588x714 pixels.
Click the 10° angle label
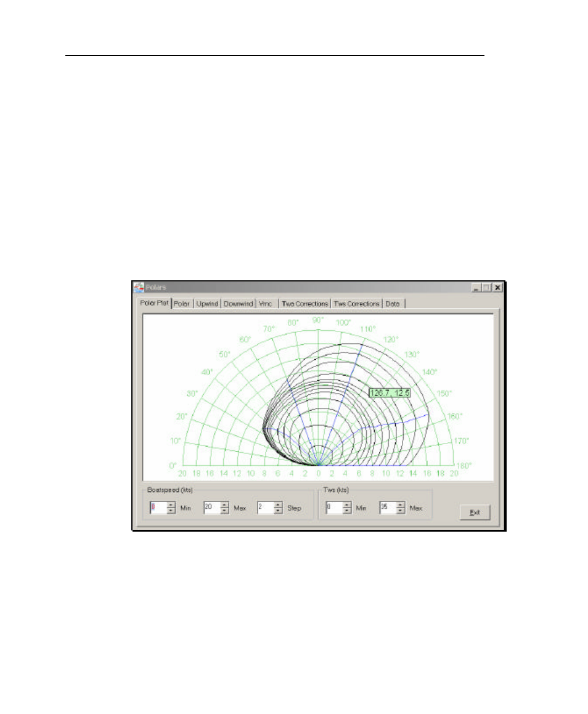click(176, 441)
